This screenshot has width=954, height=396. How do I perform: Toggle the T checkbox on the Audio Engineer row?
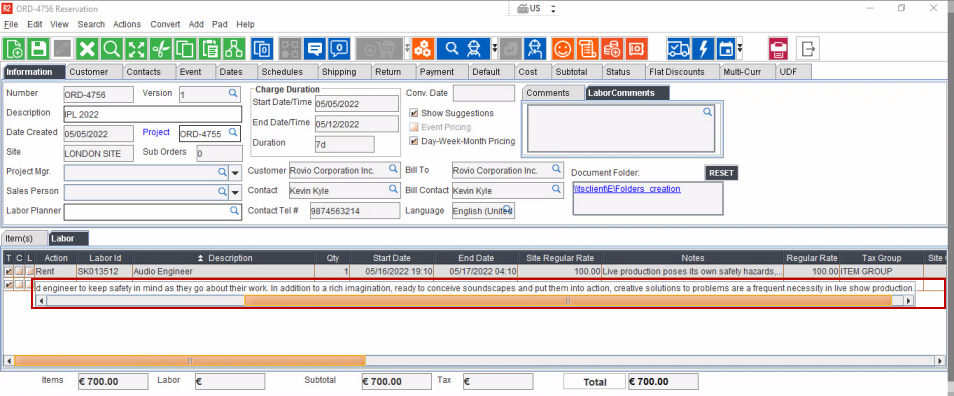point(9,271)
